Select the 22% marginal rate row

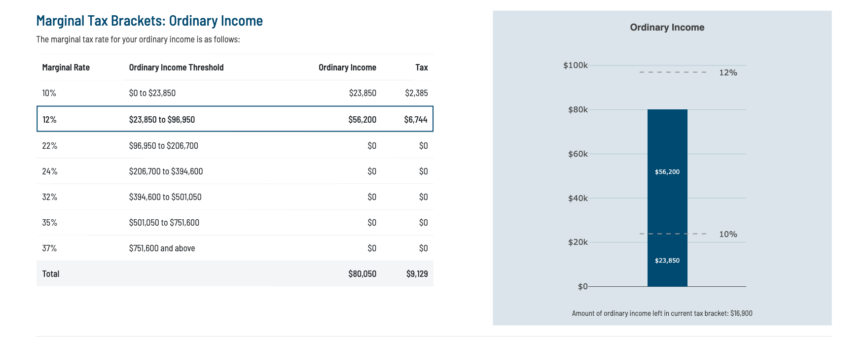click(235, 146)
